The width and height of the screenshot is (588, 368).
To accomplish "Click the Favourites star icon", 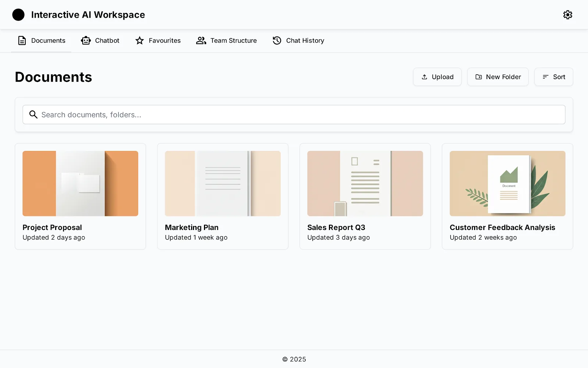I will 140,40.
